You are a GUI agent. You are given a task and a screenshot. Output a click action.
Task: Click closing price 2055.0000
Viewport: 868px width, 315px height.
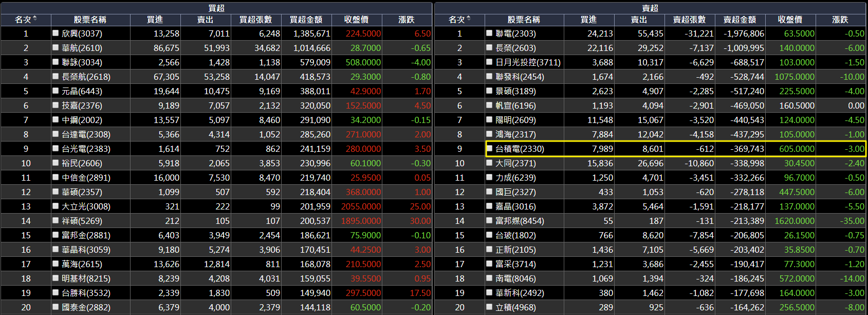(x=361, y=206)
